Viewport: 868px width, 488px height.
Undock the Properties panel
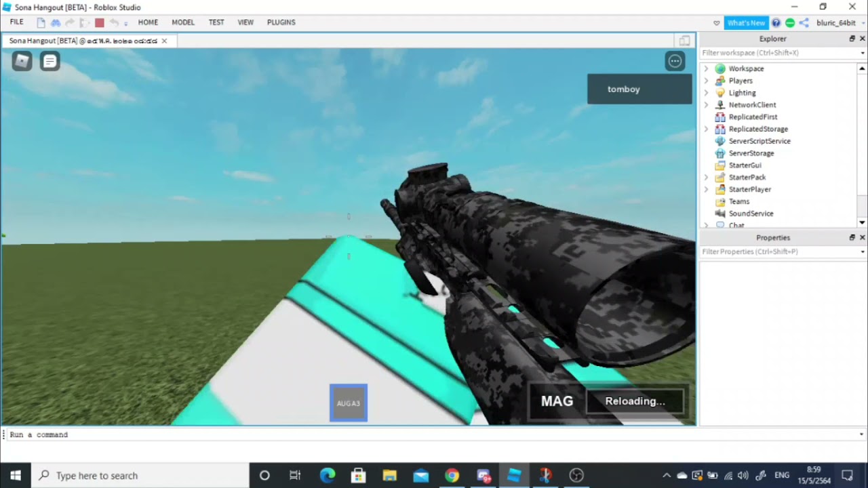[x=852, y=237]
